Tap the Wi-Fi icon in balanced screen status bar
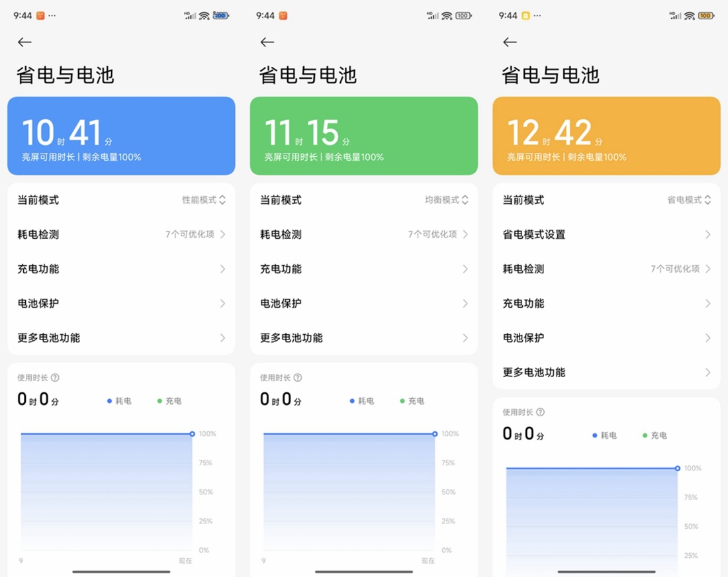The image size is (728, 577). (447, 16)
